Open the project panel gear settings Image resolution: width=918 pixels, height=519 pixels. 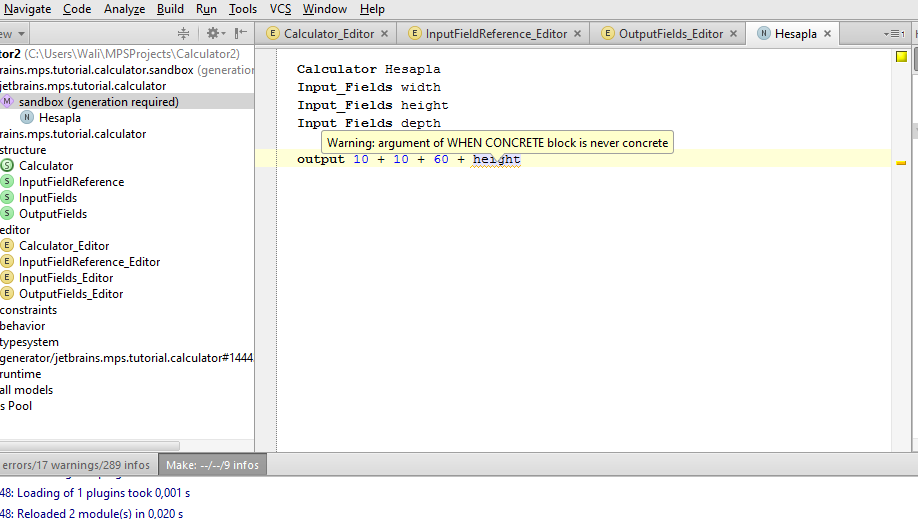[x=212, y=33]
